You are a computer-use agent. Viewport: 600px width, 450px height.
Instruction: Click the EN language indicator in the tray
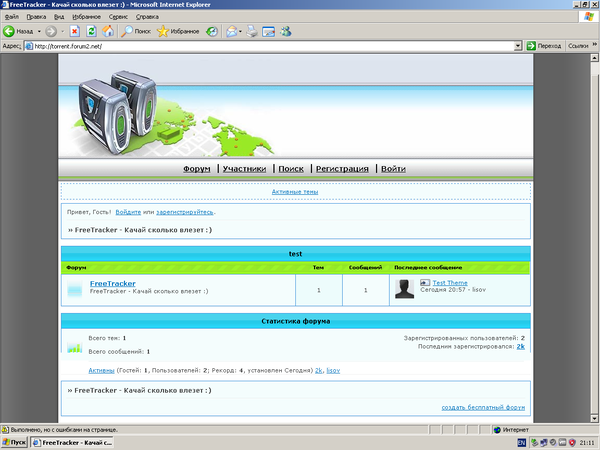[x=522, y=443]
